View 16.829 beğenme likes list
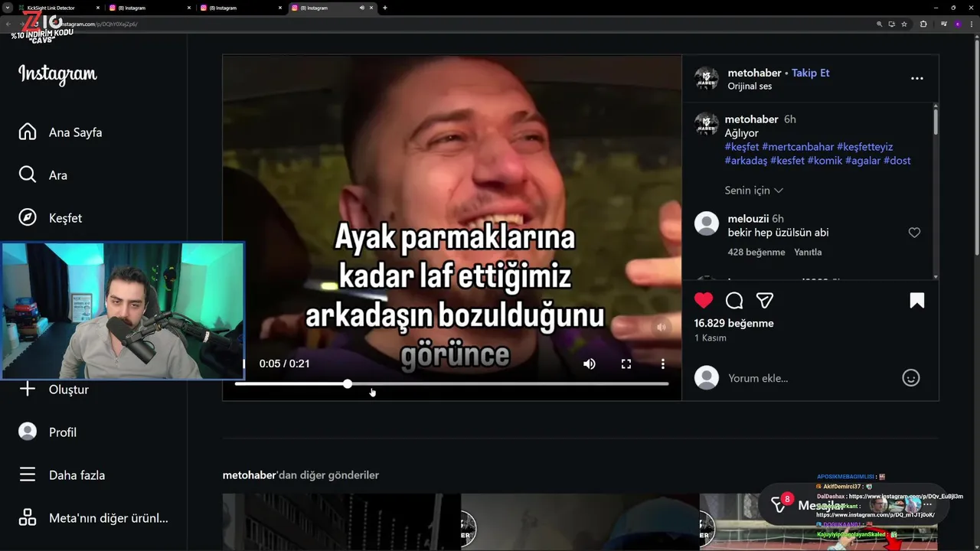Screen dimensions: 980x551 click(733, 323)
